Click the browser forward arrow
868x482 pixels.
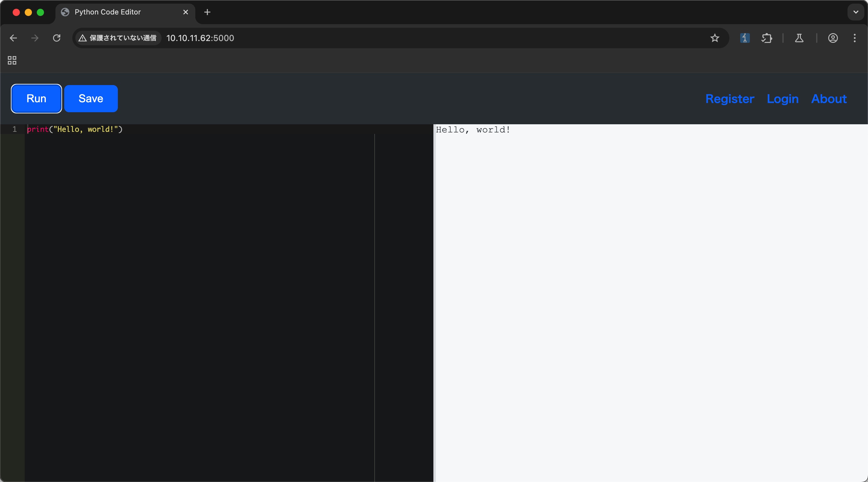coord(35,38)
